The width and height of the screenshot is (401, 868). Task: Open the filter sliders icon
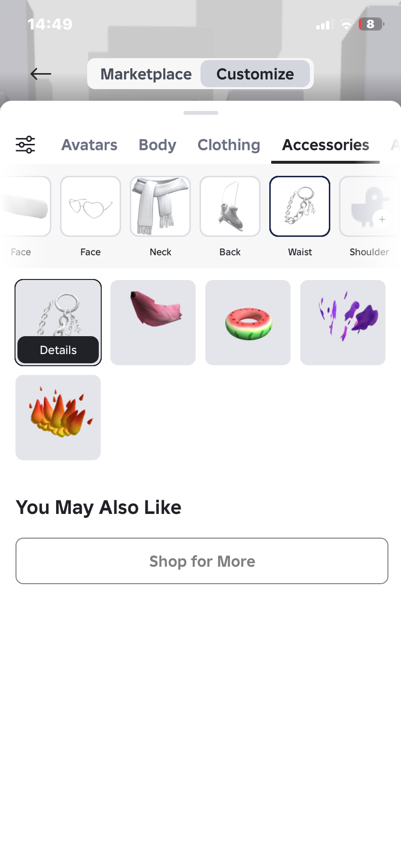(x=25, y=145)
